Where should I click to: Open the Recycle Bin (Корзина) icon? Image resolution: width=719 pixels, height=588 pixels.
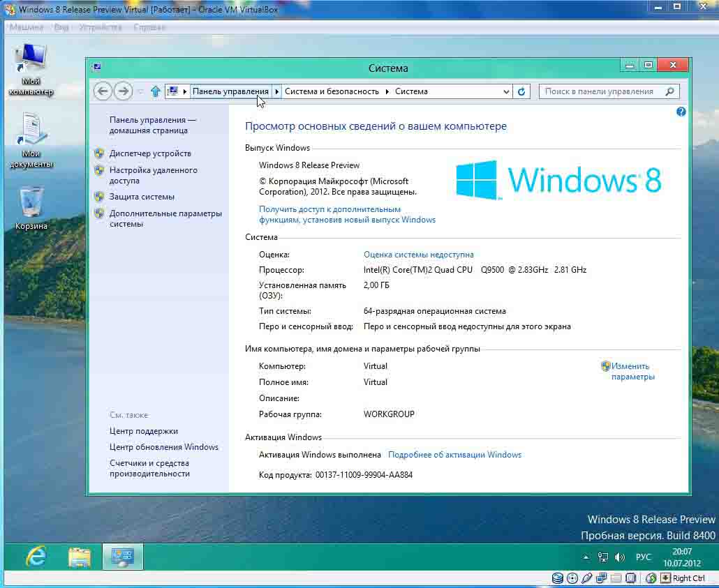pos(31,208)
